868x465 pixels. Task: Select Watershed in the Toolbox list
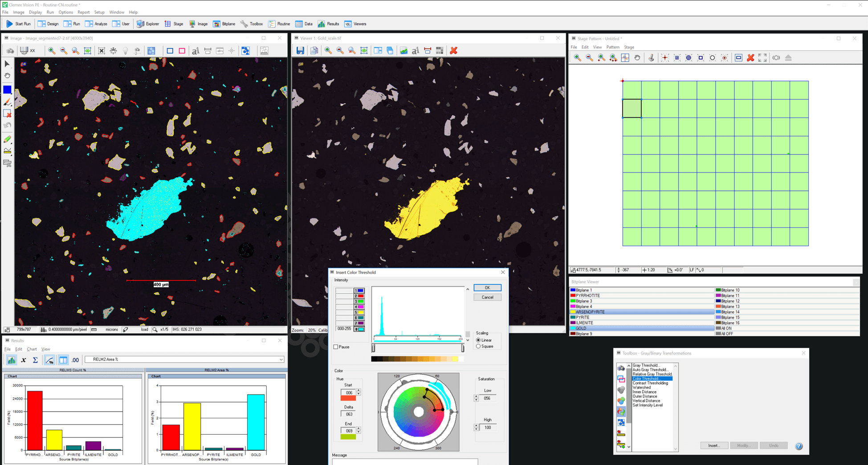641,388
